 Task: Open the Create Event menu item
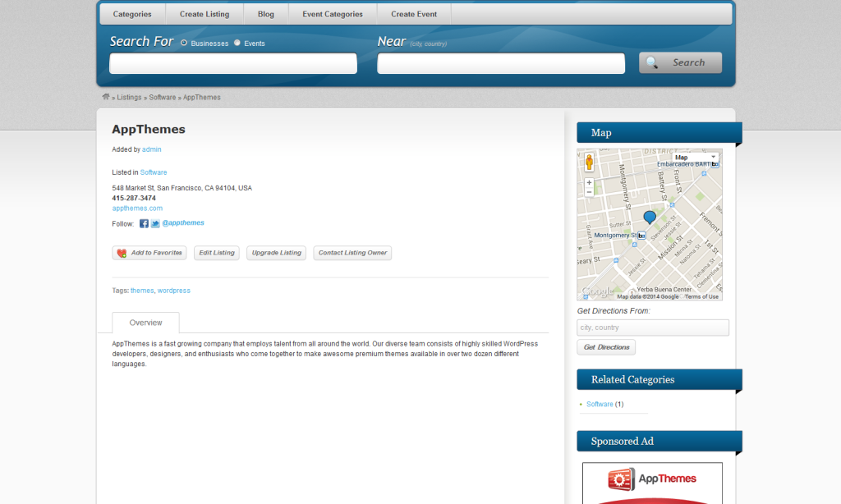click(414, 14)
